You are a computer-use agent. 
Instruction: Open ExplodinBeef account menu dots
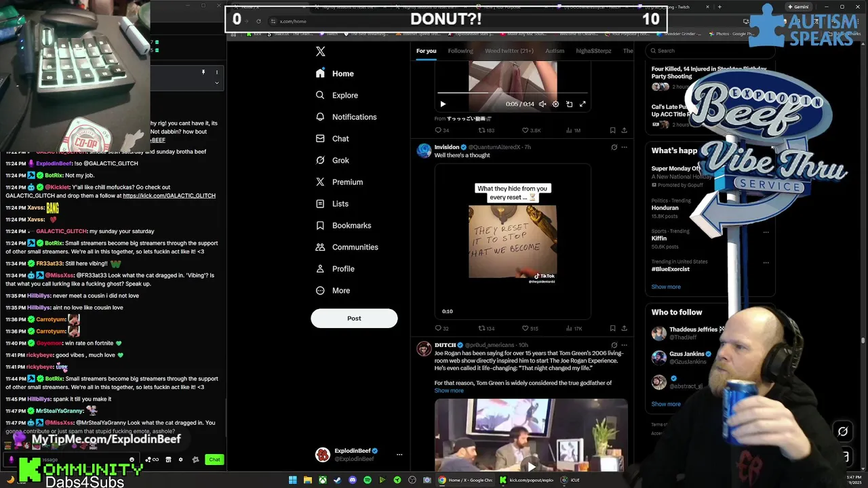tap(399, 455)
